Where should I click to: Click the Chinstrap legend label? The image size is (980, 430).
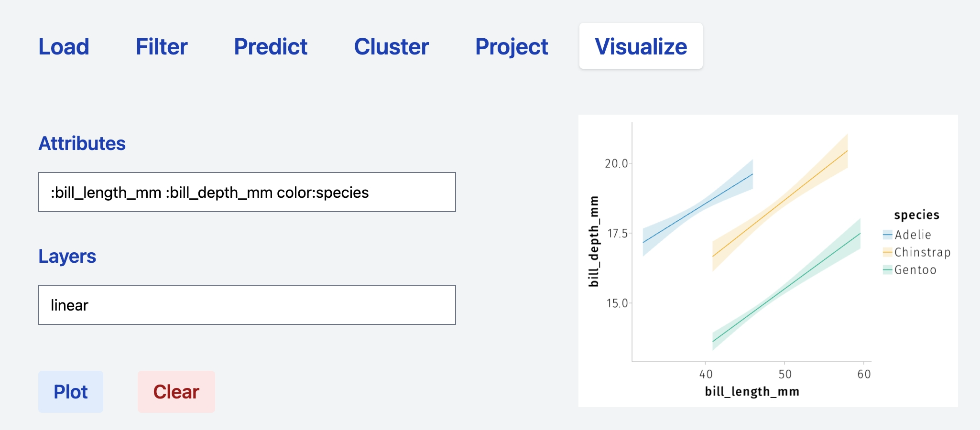(x=922, y=252)
